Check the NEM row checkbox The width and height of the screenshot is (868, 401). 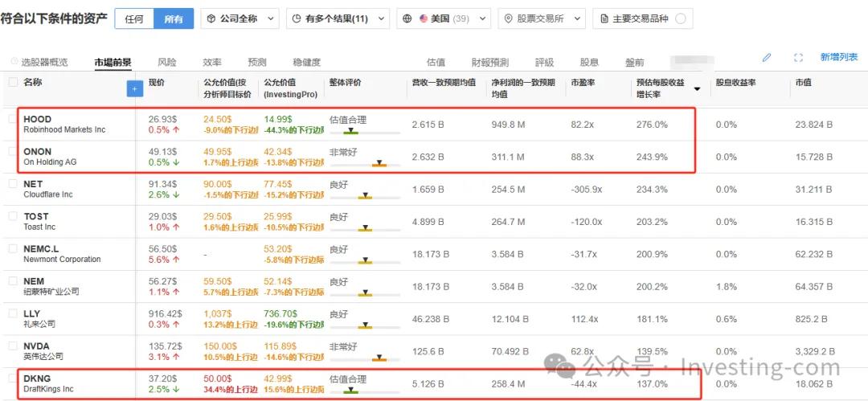pyautogui.click(x=13, y=280)
